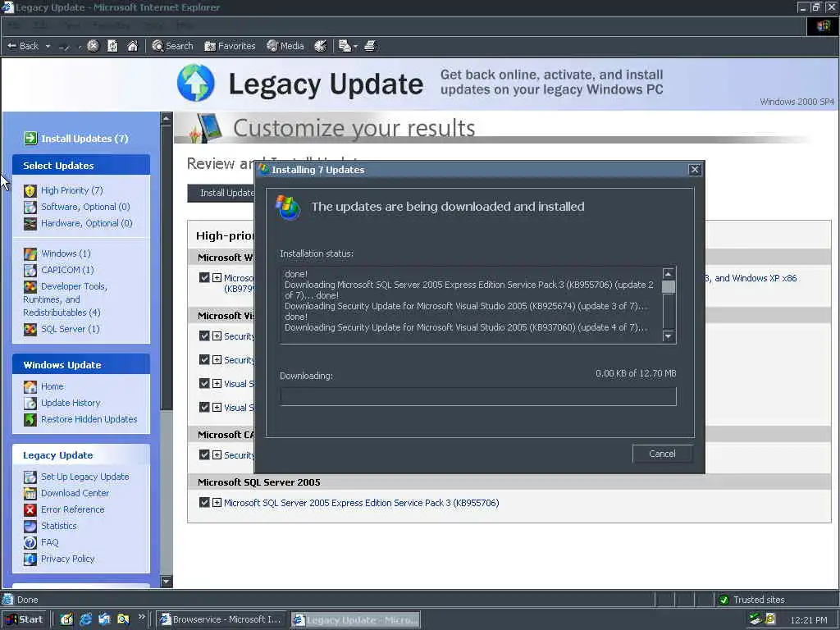This screenshot has width=840, height=630.
Task: Open the History toolbar icon
Action: click(x=321, y=46)
